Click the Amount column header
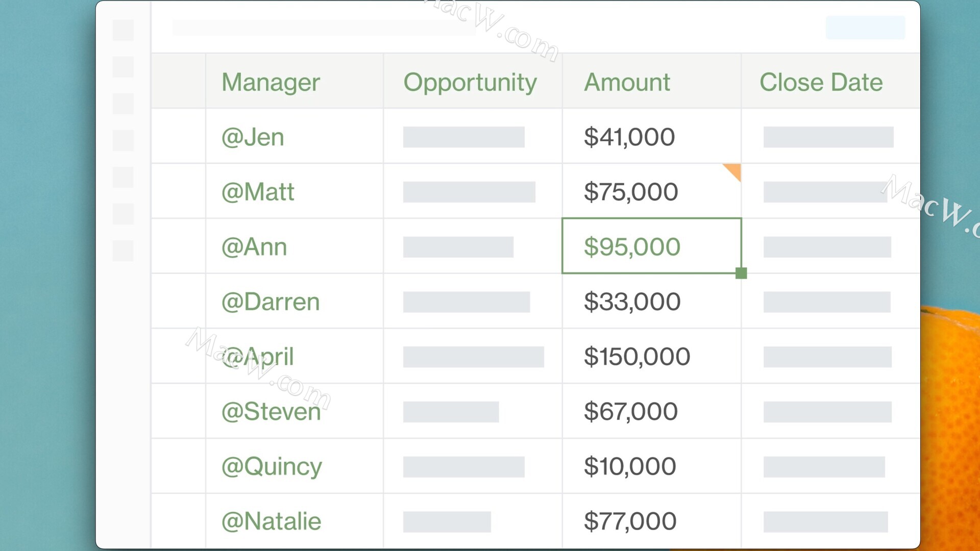This screenshot has height=551, width=980. click(x=627, y=82)
